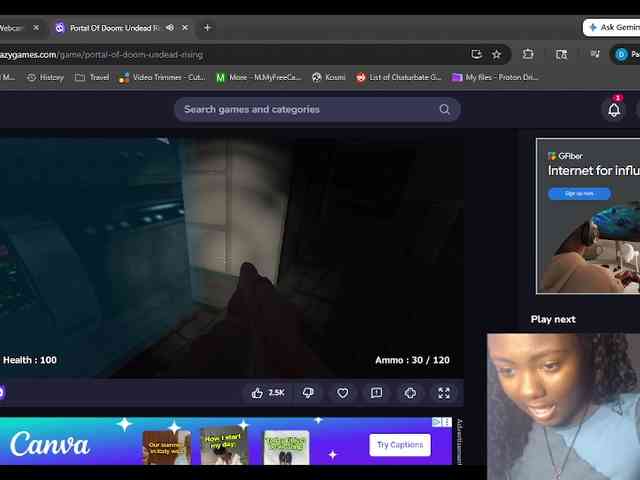Open the game controls gamepad icon

(x=410, y=393)
